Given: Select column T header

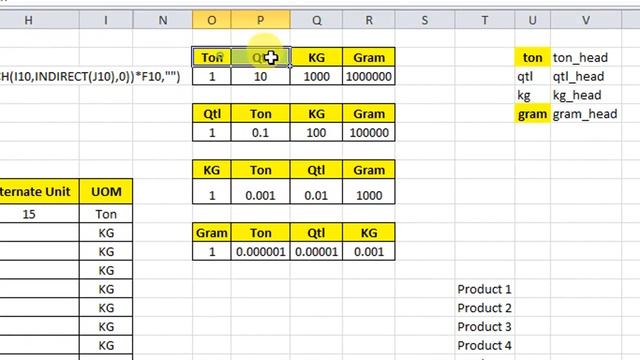Looking at the screenshot, I should coord(484,20).
